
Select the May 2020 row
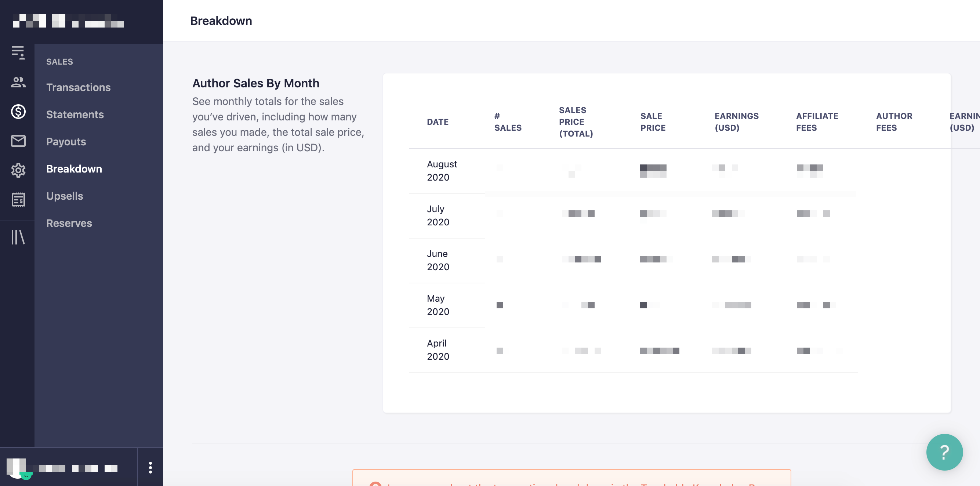[633, 305]
